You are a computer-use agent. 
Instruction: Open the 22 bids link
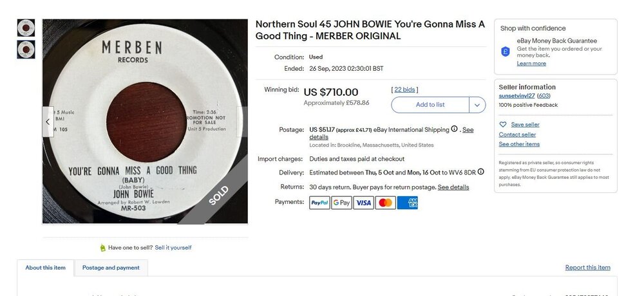(404, 89)
